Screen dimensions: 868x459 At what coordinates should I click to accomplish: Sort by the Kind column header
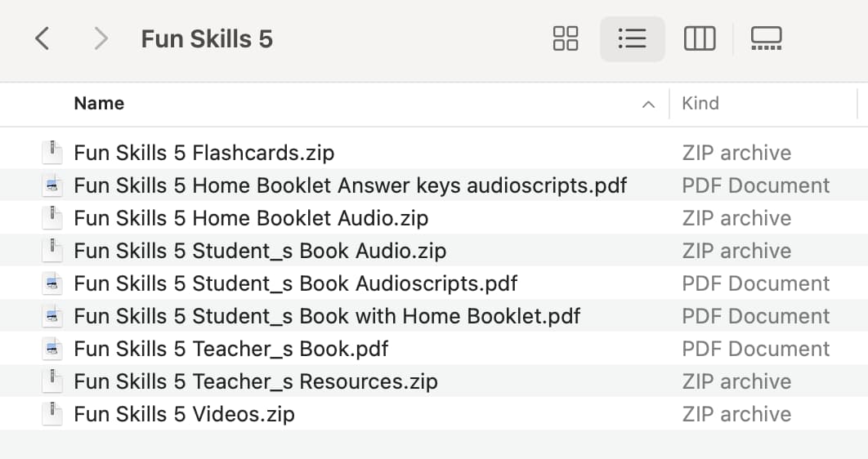tap(700, 104)
